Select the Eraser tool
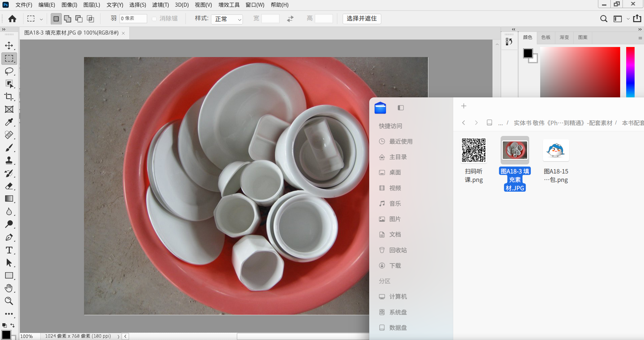644x340 pixels. pyautogui.click(x=9, y=186)
